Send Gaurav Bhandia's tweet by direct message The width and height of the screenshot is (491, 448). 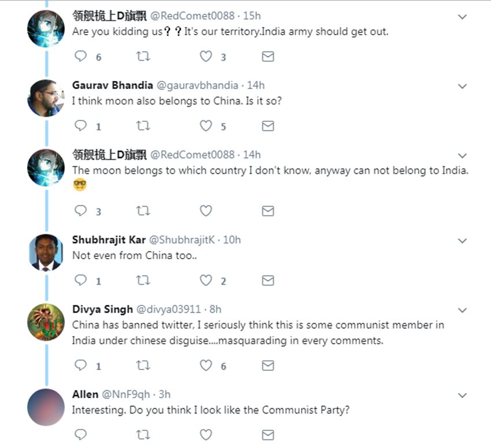(267, 126)
